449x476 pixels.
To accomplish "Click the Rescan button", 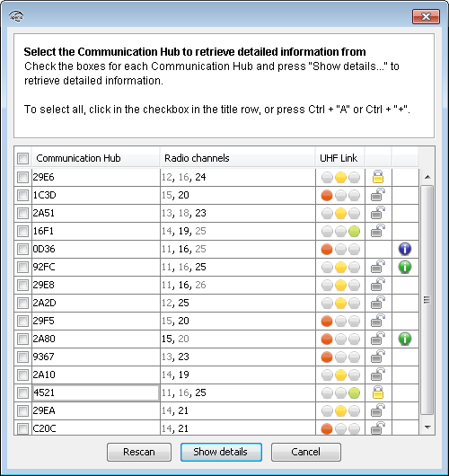I will pos(139,452).
